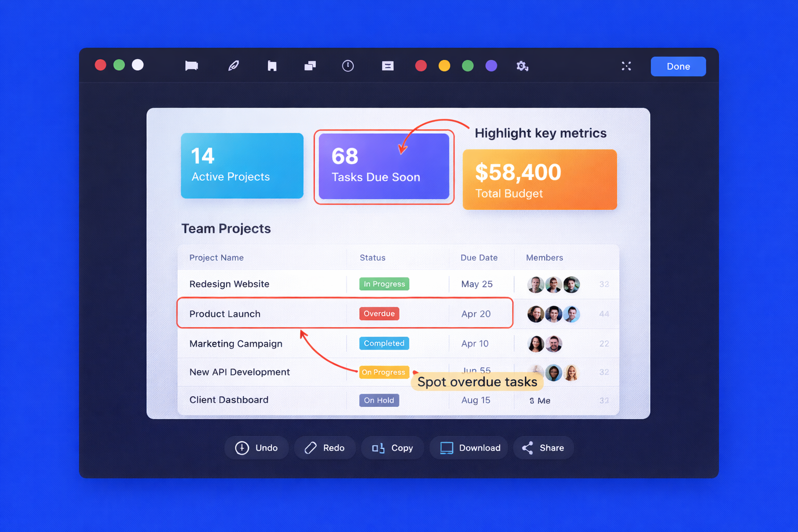Select the text annotation tool
The width and height of the screenshot is (798, 532).
(388, 66)
